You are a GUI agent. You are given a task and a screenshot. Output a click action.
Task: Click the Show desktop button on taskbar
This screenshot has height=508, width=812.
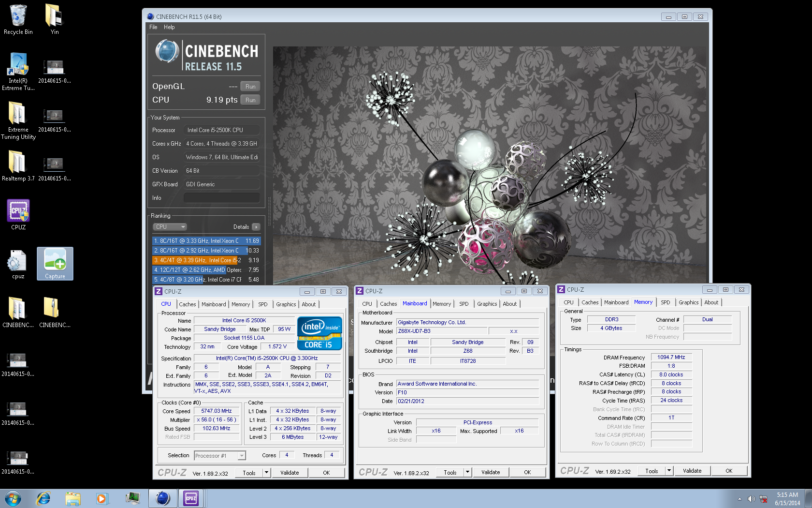(808, 498)
